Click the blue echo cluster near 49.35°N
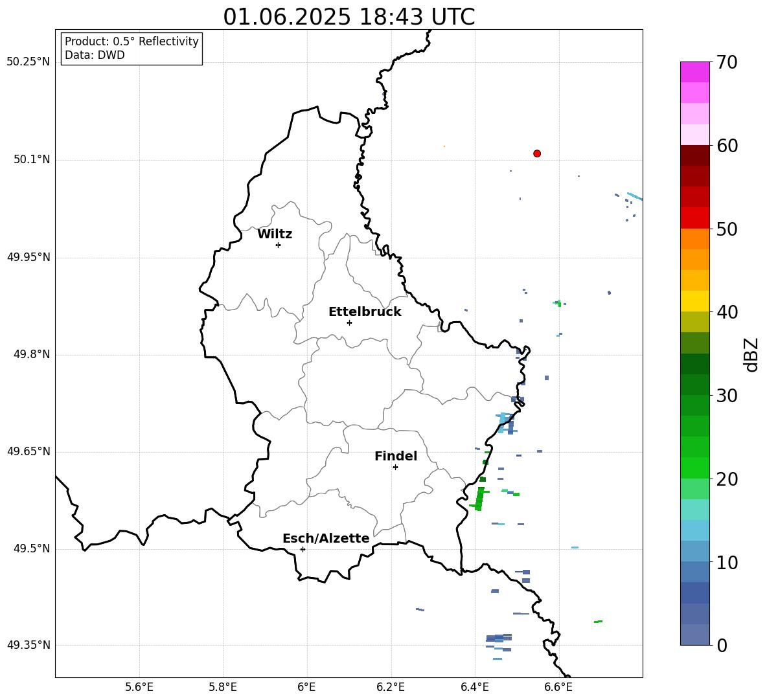Viewport: 767px width, 700px height. (x=499, y=638)
